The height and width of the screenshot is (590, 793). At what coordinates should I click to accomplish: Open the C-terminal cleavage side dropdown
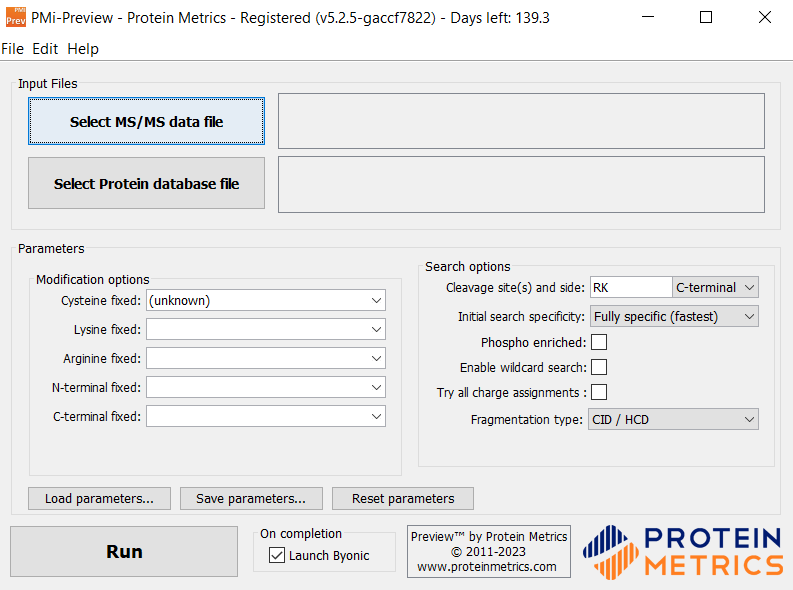click(x=715, y=287)
